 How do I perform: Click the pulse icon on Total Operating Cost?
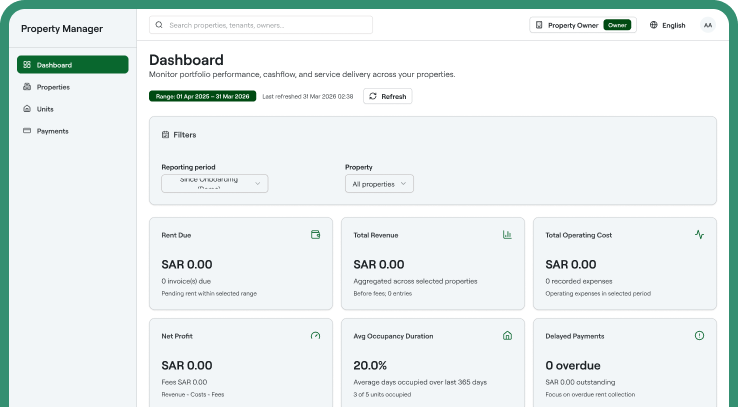pos(699,234)
